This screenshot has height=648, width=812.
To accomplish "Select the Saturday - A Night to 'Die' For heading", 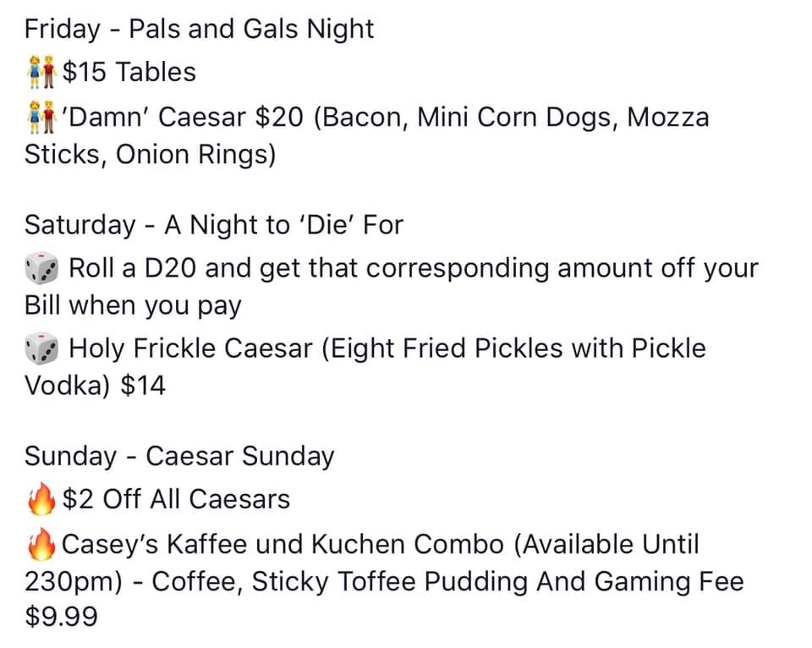I will click(x=214, y=225).
